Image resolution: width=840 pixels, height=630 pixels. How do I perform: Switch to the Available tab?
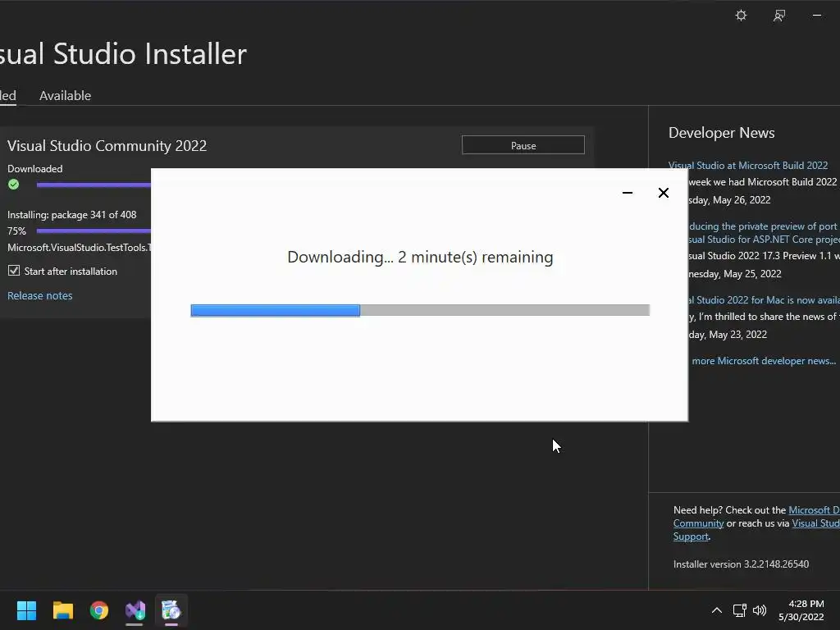66,95
